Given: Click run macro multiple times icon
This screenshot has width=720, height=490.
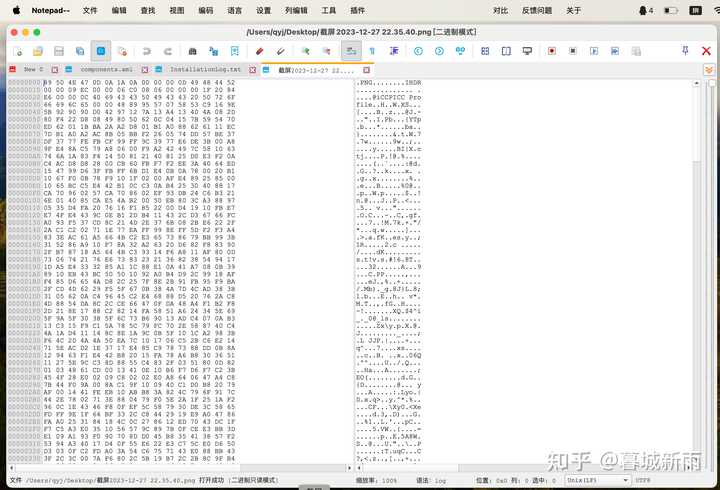Looking at the screenshot, I should click(x=615, y=51).
